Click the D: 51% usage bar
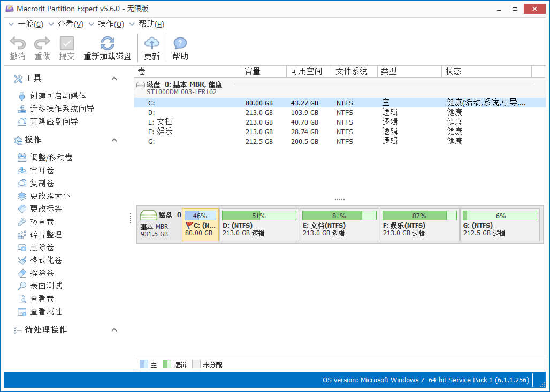Screen dimensions: 550x392 (x=259, y=216)
